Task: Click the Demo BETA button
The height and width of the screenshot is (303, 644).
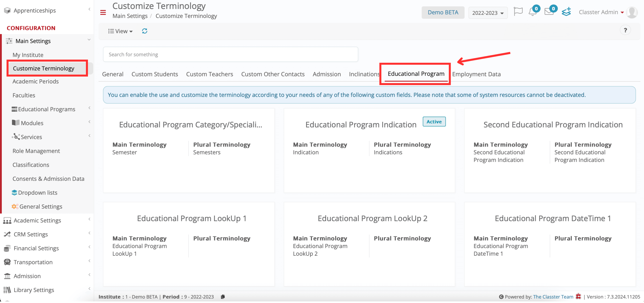Action: pos(443,13)
